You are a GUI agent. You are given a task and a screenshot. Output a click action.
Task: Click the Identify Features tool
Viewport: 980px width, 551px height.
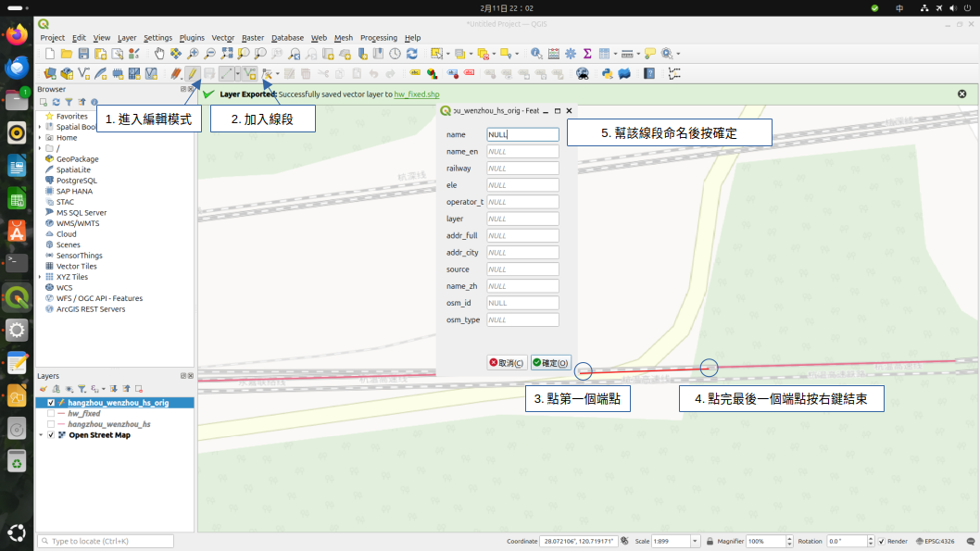[536, 54]
